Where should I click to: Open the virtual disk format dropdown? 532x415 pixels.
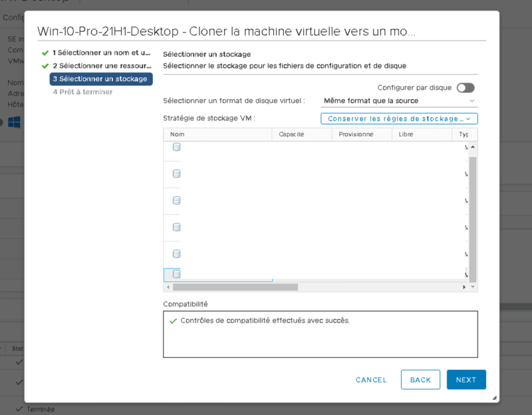(x=399, y=101)
